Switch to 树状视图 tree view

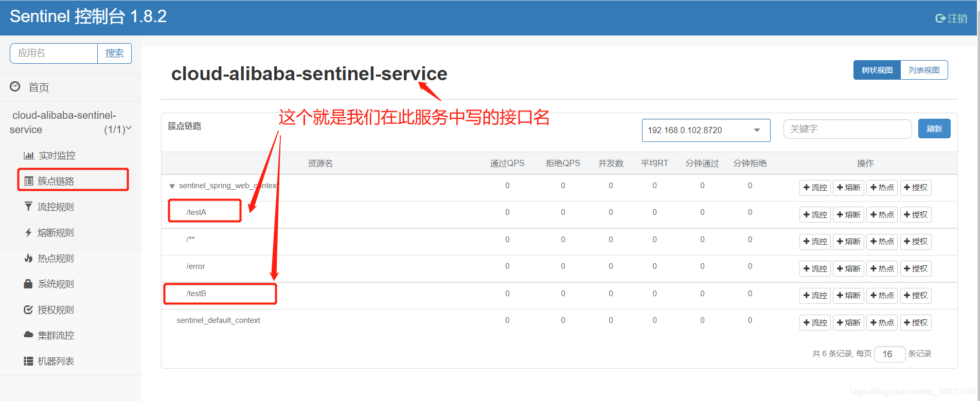pos(877,70)
